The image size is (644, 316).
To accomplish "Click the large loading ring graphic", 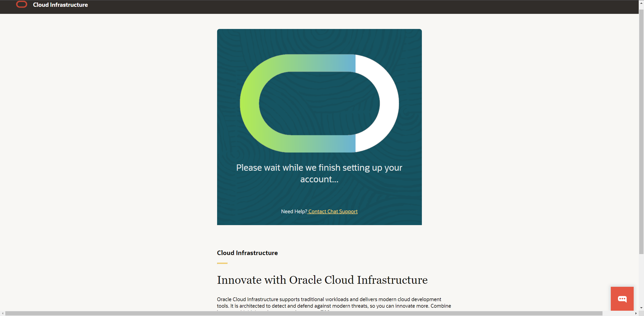I will 319,103.
